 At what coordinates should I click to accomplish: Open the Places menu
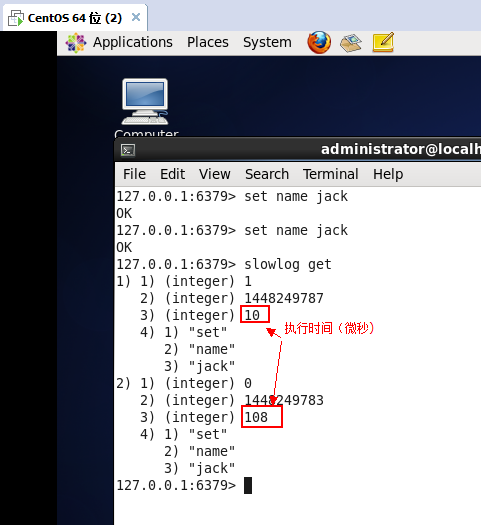(x=208, y=42)
